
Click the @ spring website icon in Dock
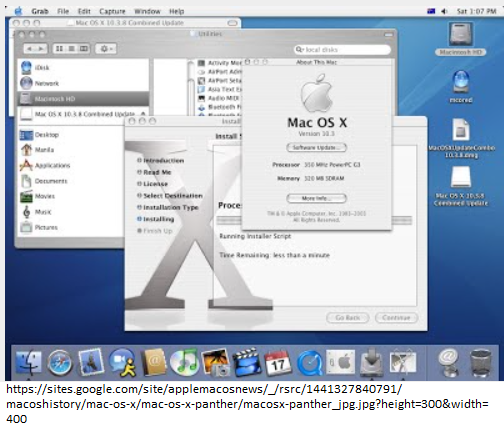[449, 363]
